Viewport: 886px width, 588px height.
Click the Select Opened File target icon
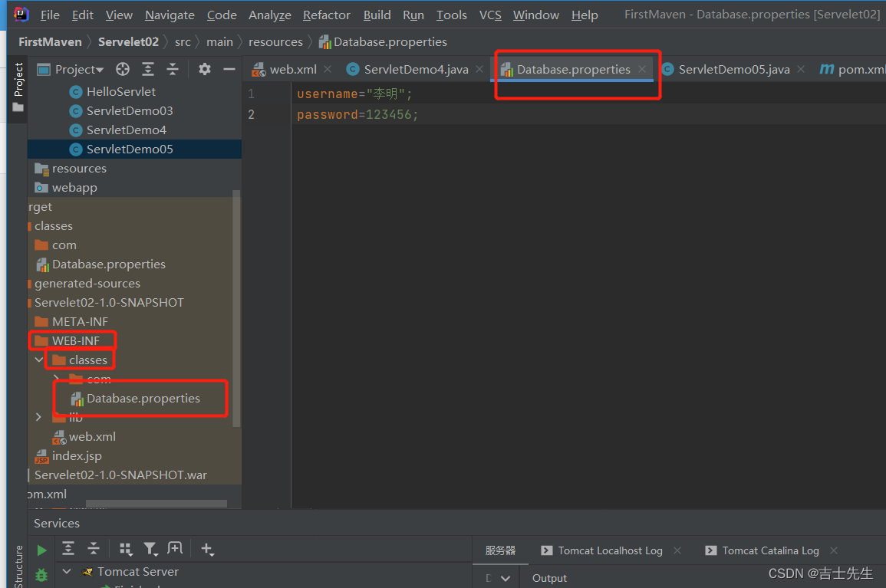(x=123, y=70)
